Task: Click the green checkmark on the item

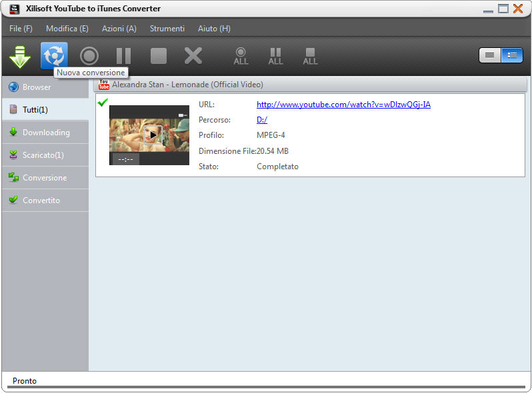Action: [103, 102]
